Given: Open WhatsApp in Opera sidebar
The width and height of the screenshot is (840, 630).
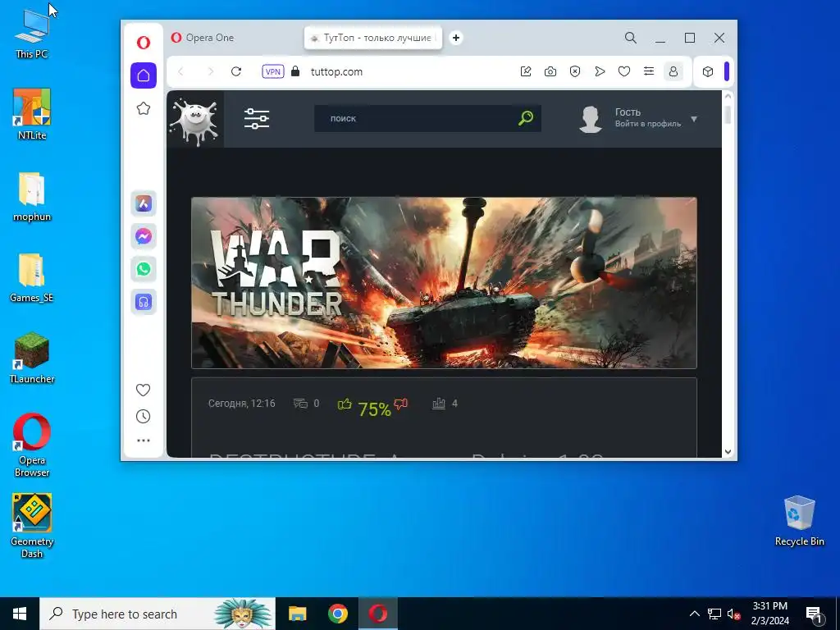Looking at the screenshot, I should [x=144, y=269].
